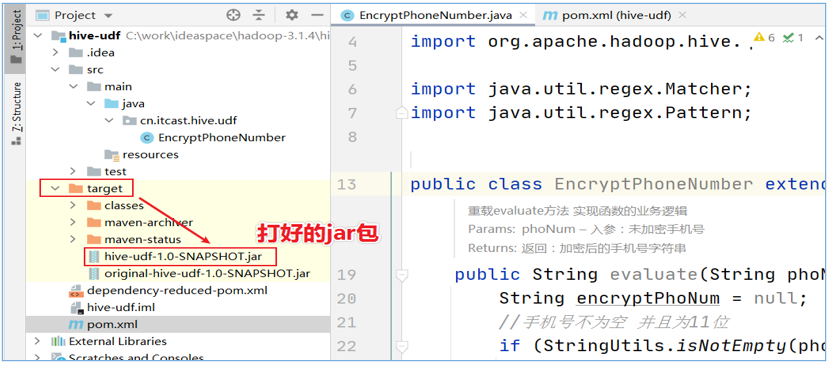The height and width of the screenshot is (367, 833).
Task: Close the pom.xml (hive-udf) tab
Action: click(x=683, y=15)
